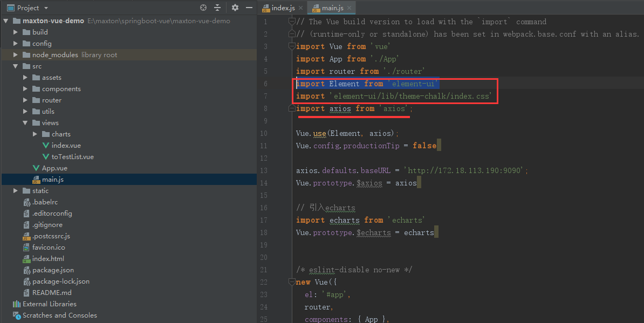This screenshot has width=644, height=323.
Task: Click the index.html file icon
Action: (26, 259)
